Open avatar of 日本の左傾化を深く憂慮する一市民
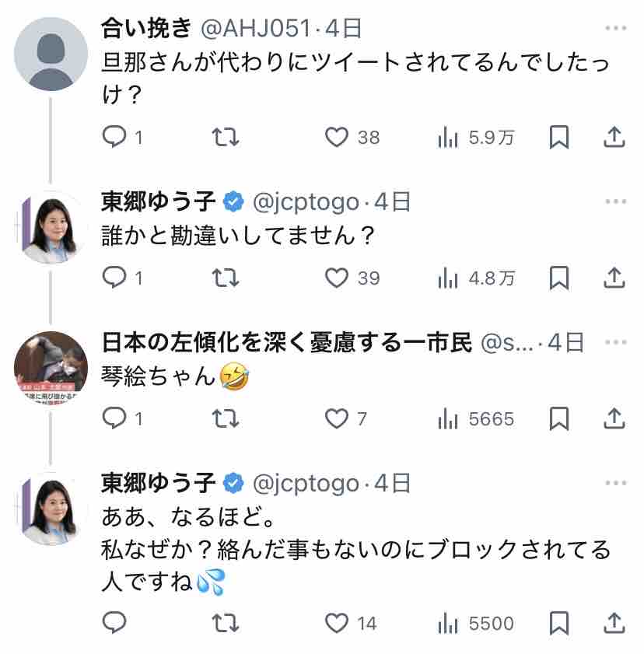 click(51, 368)
